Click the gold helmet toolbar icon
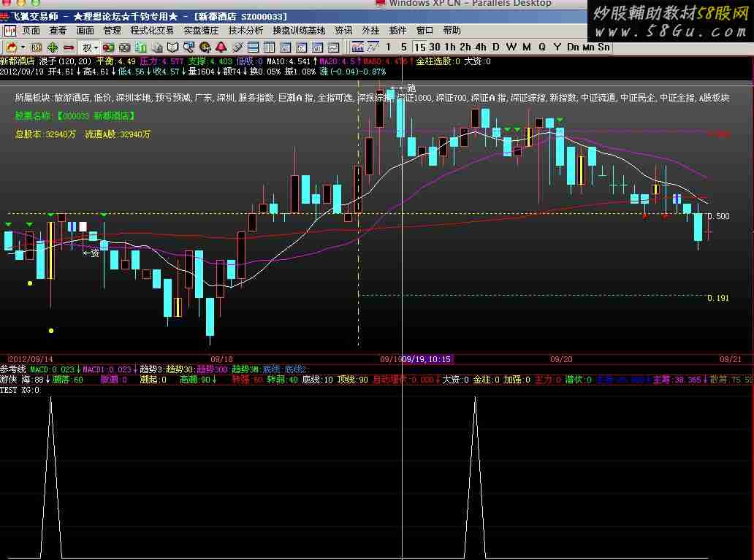Screen dimensions: 754x560 click(205, 47)
